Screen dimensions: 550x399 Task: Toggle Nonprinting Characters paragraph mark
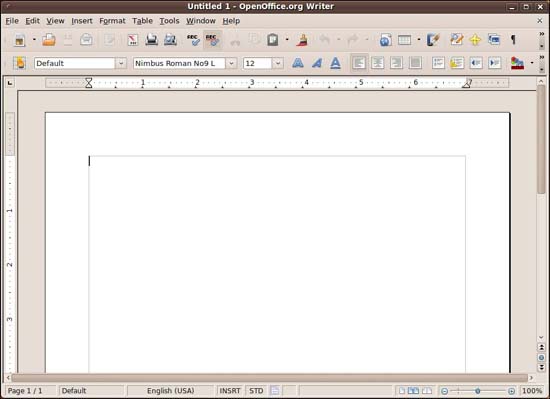click(513, 40)
